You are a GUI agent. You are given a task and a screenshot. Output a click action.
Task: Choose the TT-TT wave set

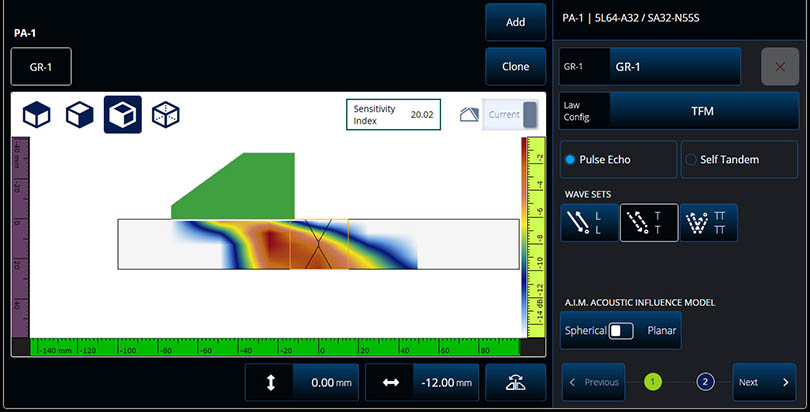(711, 223)
